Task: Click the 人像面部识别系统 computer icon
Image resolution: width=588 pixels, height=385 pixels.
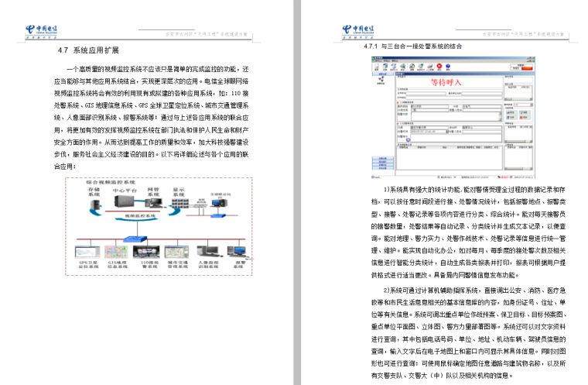Action: (x=209, y=251)
